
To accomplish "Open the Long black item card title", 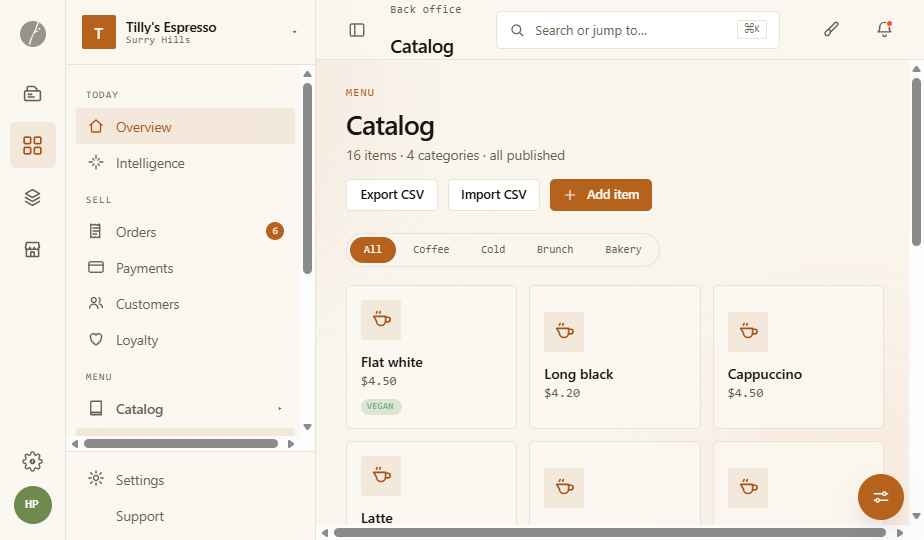I will (x=579, y=374).
